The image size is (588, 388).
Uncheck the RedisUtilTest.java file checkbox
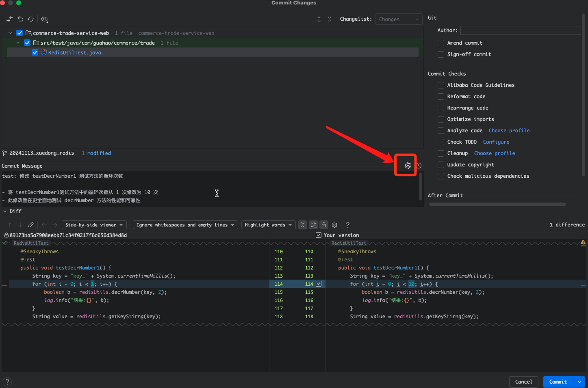[x=35, y=53]
